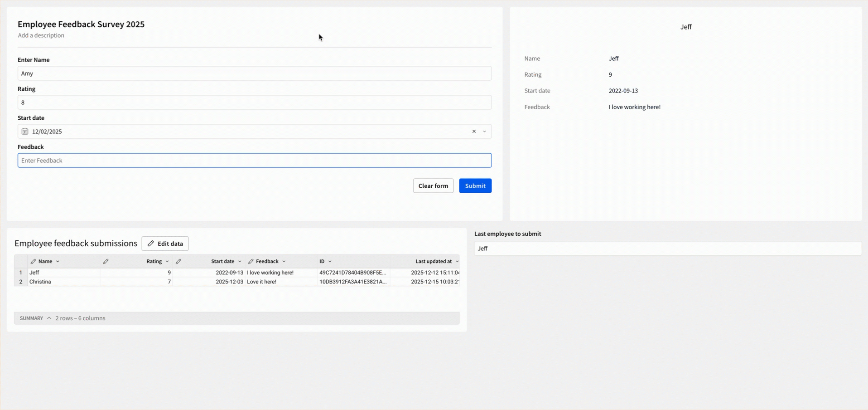868x410 pixels.
Task: Submit the feedback form
Action: coord(475,185)
